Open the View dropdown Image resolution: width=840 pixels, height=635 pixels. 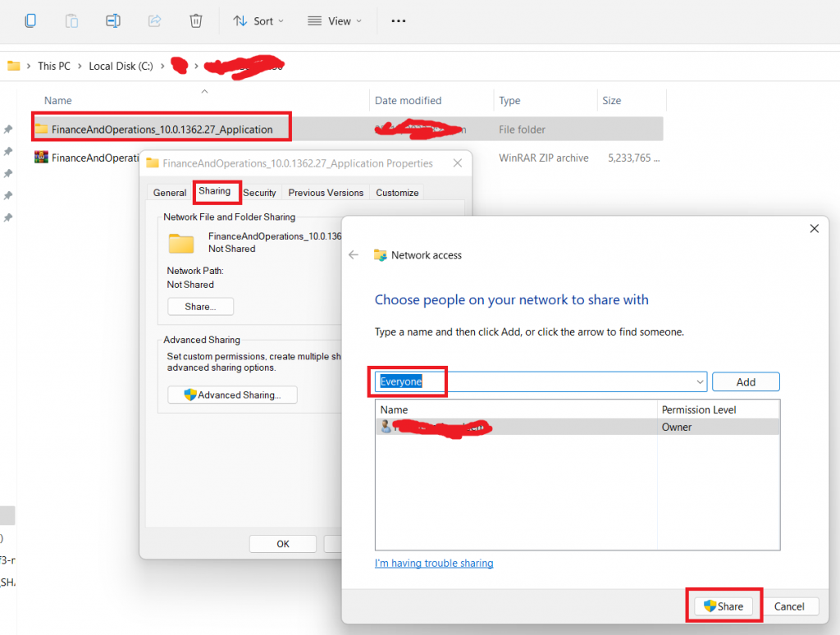click(334, 21)
